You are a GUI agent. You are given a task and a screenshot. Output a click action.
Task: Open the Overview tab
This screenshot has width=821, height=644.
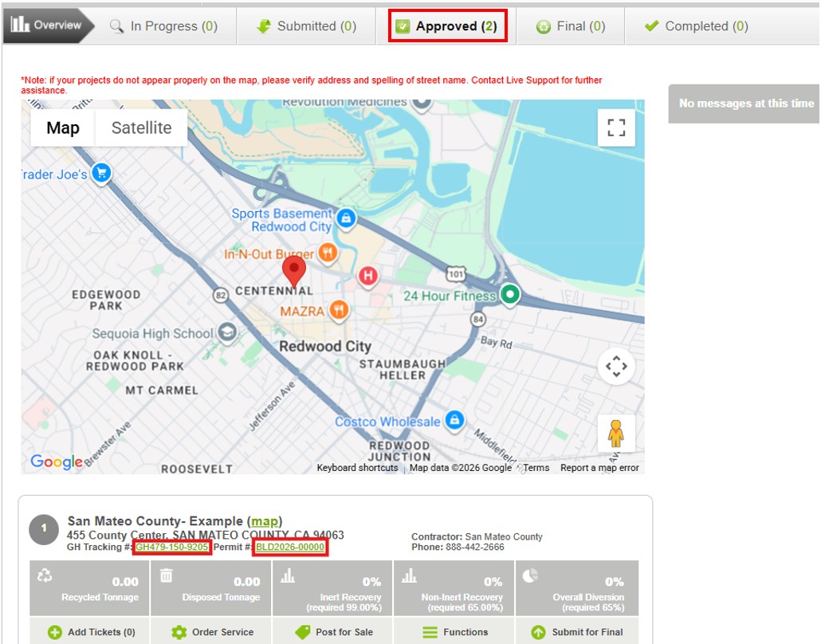[x=47, y=26]
